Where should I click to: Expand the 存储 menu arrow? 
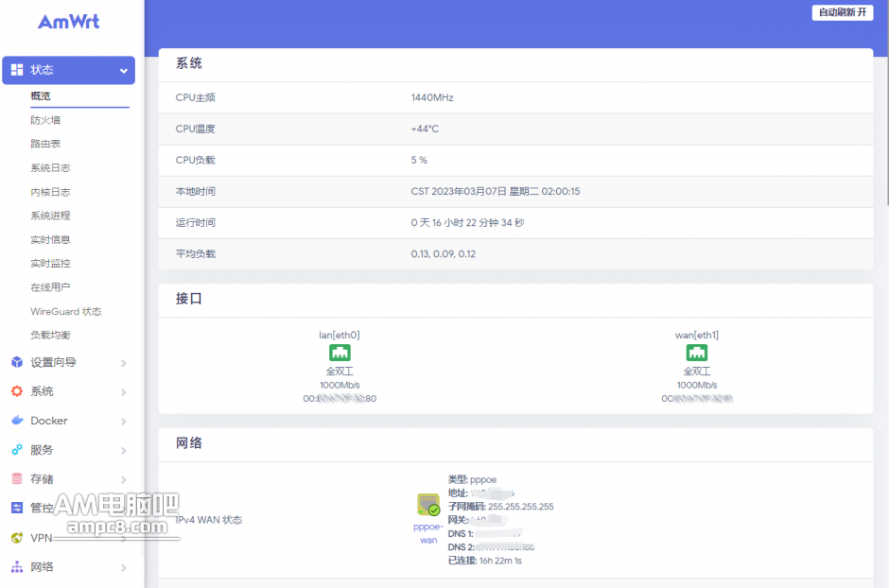click(124, 480)
